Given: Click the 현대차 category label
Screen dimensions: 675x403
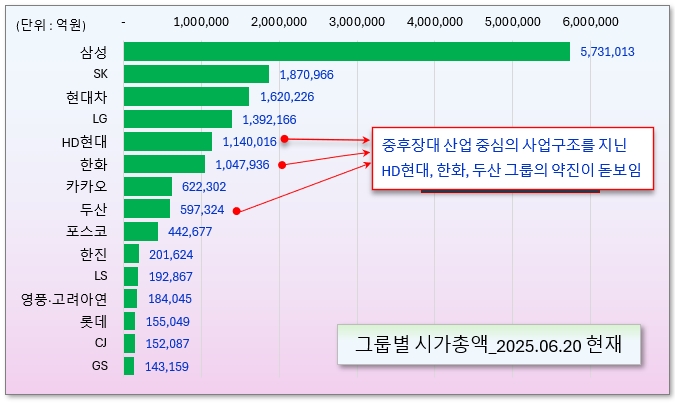Looking at the screenshot, I should (x=87, y=97).
